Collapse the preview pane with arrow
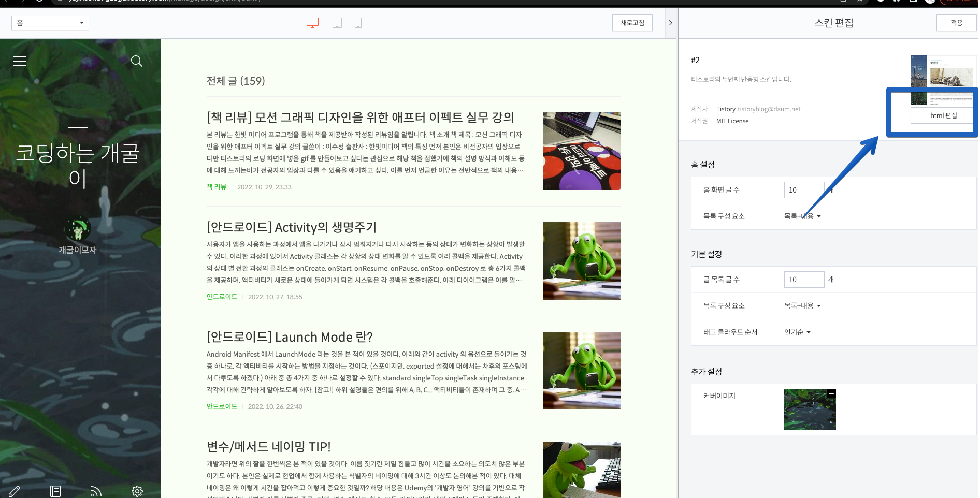 pyautogui.click(x=670, y=23)
